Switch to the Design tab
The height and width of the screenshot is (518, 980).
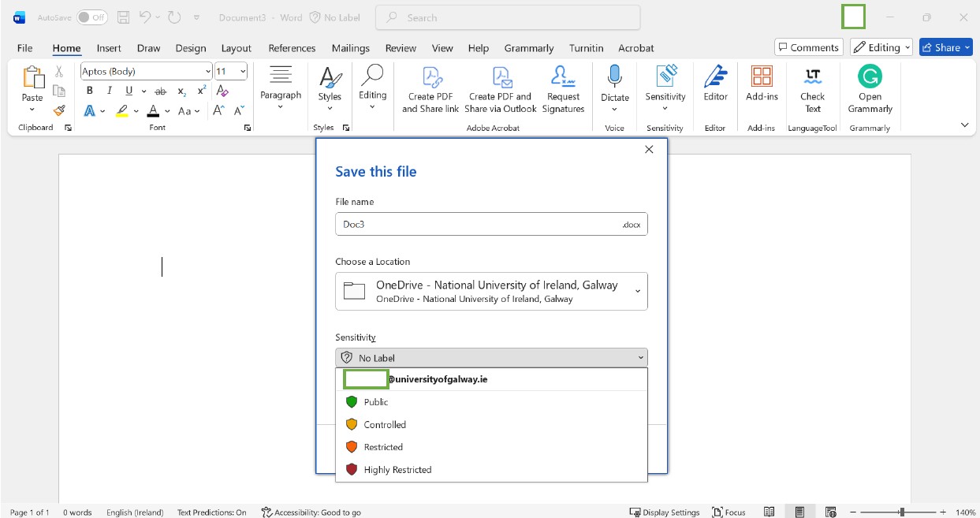(x=191, y=48)
